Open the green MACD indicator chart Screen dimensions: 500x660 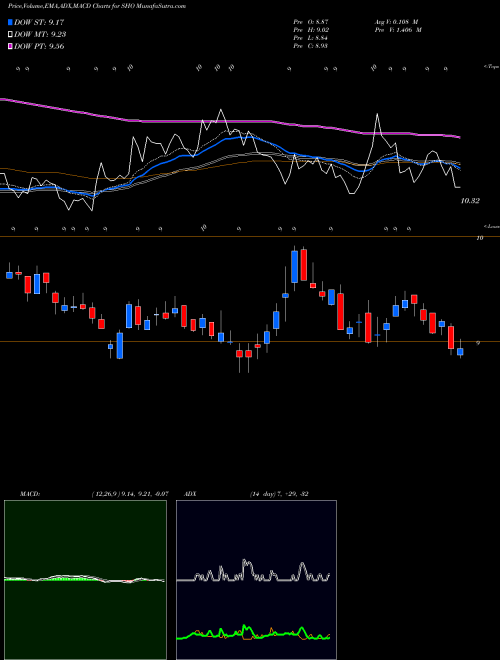[x=85, y=580]
